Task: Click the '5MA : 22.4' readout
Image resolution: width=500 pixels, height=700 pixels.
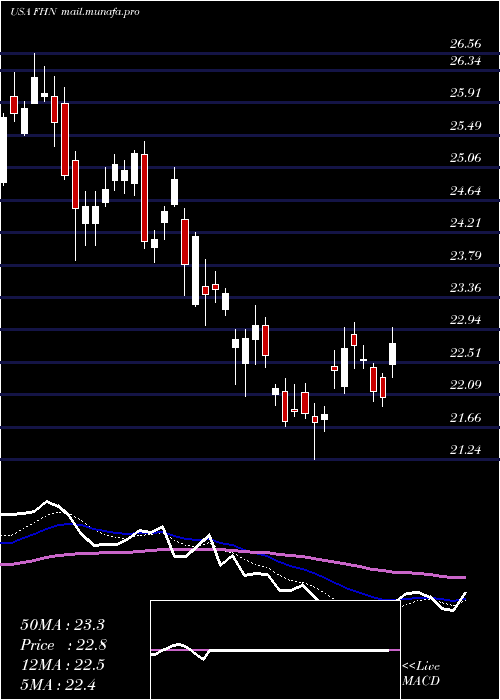Action: pos(58,684)
